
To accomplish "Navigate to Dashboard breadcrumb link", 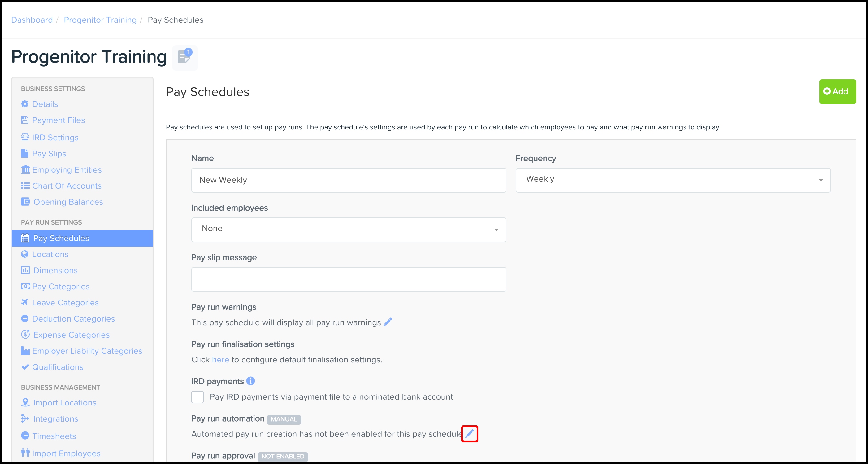I will click(x=32, y=20).
